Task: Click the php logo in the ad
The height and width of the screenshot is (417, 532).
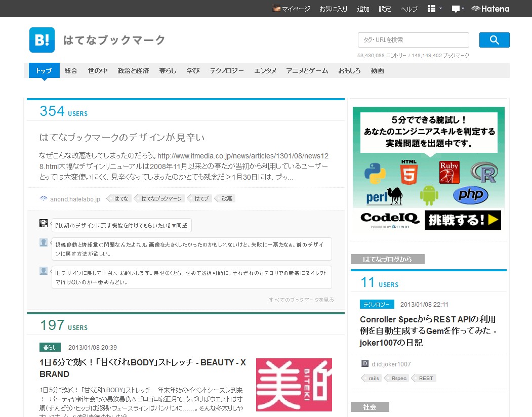Action: (471, 195)
